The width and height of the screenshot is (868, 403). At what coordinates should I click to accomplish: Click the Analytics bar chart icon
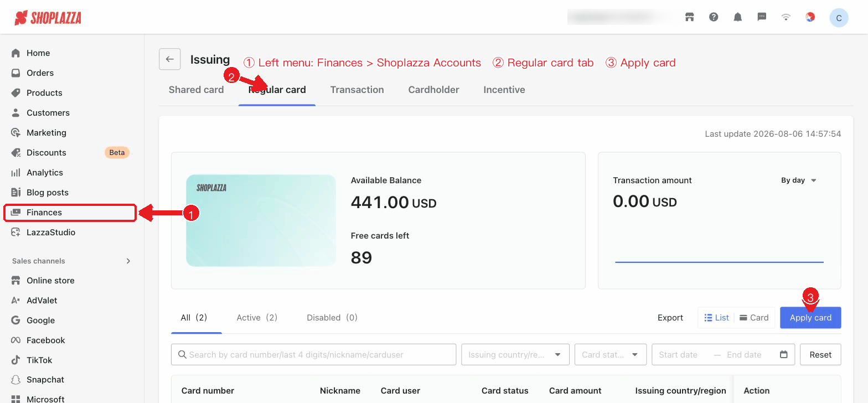pyautogui.click(x=16, y=173)
